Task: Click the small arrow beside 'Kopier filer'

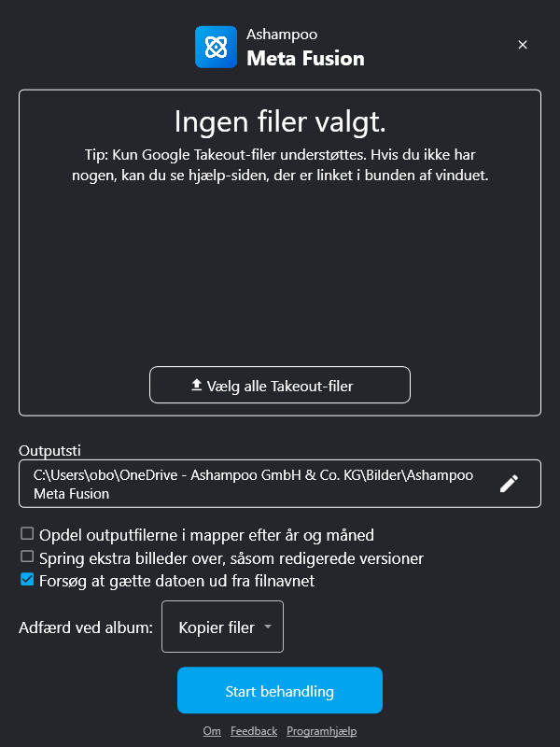Action: click(x=268, y=627)
